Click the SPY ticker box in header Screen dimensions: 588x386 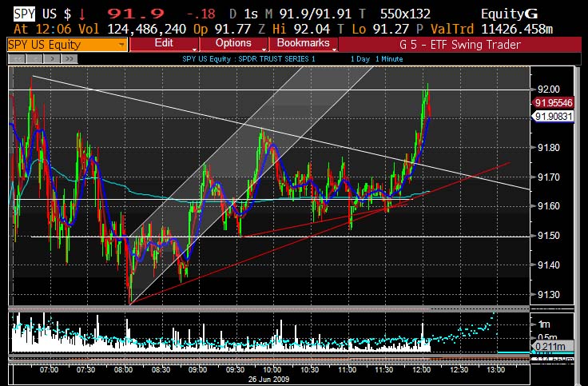click(x=25, y=14)
